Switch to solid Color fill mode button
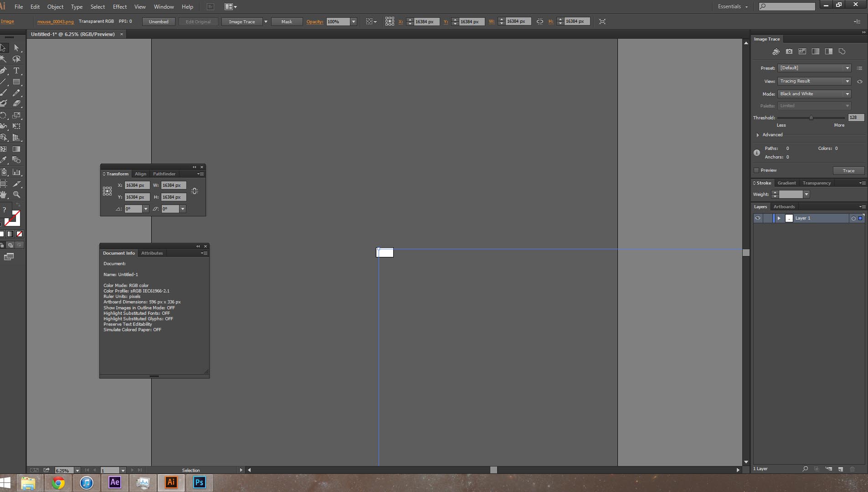868x492 pixels. [x=2, y=234]
